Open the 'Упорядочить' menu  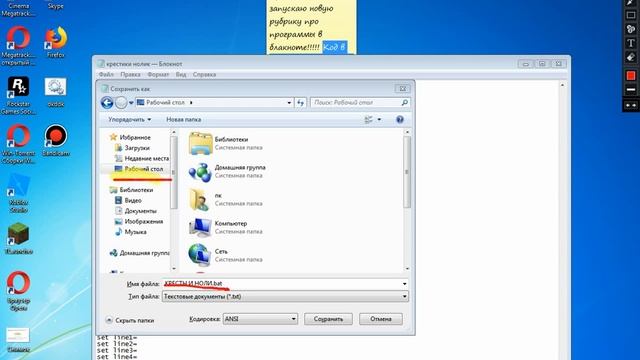[x=129, y=120]
